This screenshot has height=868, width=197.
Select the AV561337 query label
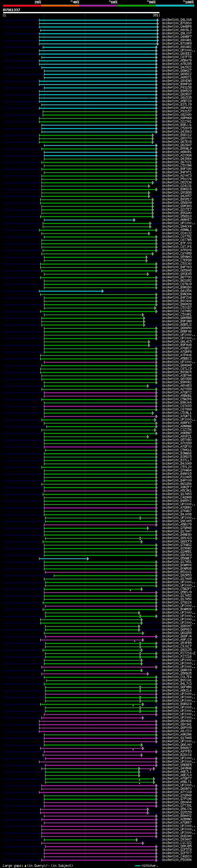pos(11,10)
